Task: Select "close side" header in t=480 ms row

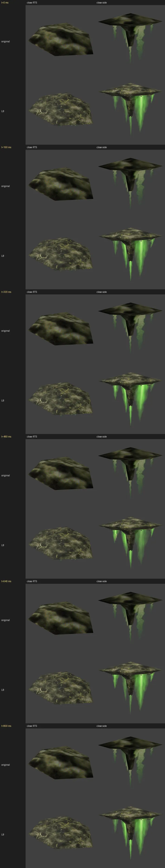Action: [x=102, y=436]
